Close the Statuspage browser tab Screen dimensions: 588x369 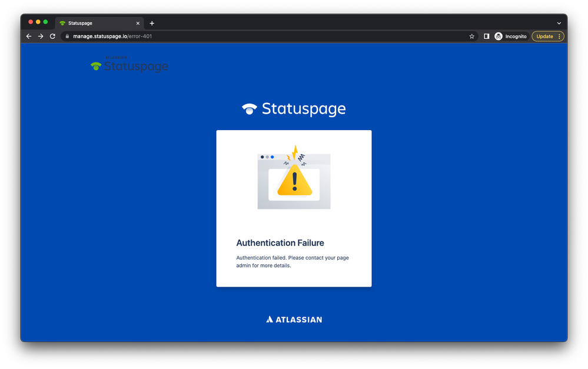(138, 24)
